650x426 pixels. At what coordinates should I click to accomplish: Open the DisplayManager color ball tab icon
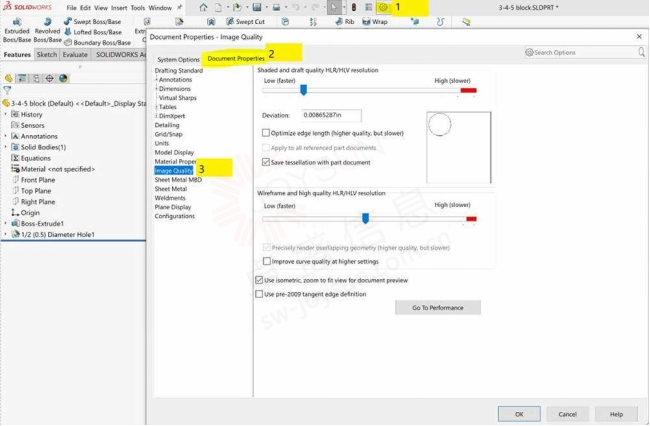tap(63, 78)
